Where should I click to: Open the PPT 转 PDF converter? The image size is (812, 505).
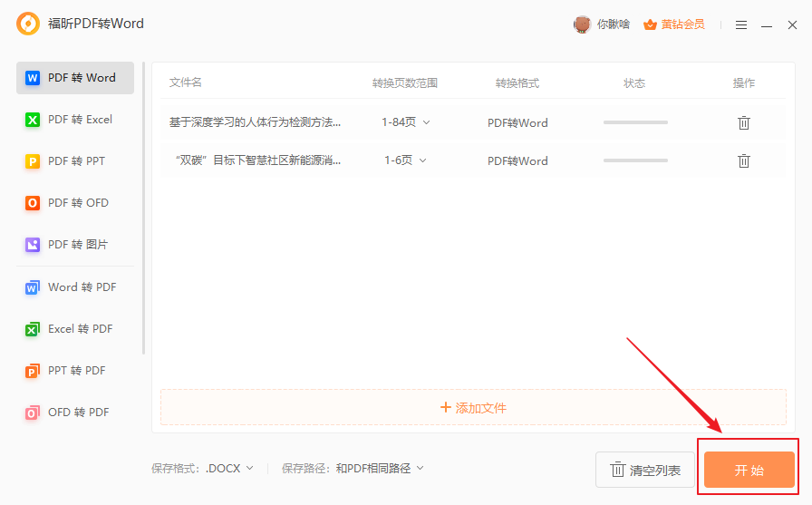click(75, 371)
